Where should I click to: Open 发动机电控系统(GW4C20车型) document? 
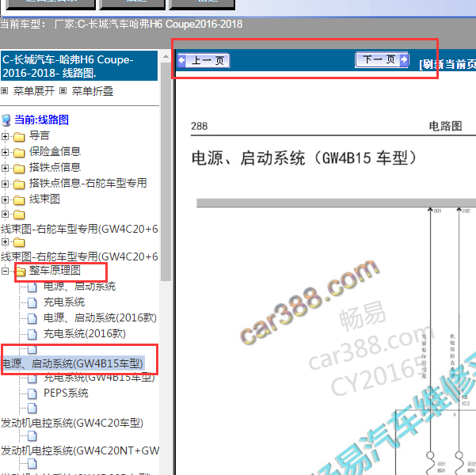[x=72, y=423]
